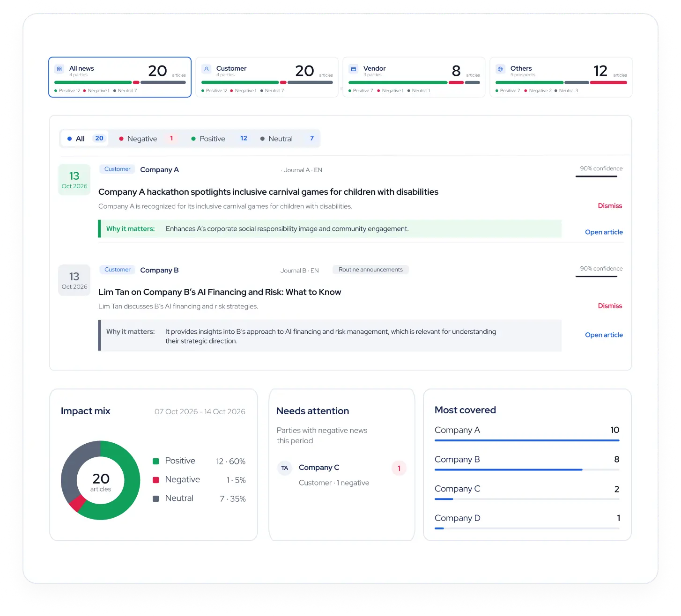Click the person icon on the Customer card
Viewport: 681px width, 616px height.
pyautogui.click(x=207, y=69)
